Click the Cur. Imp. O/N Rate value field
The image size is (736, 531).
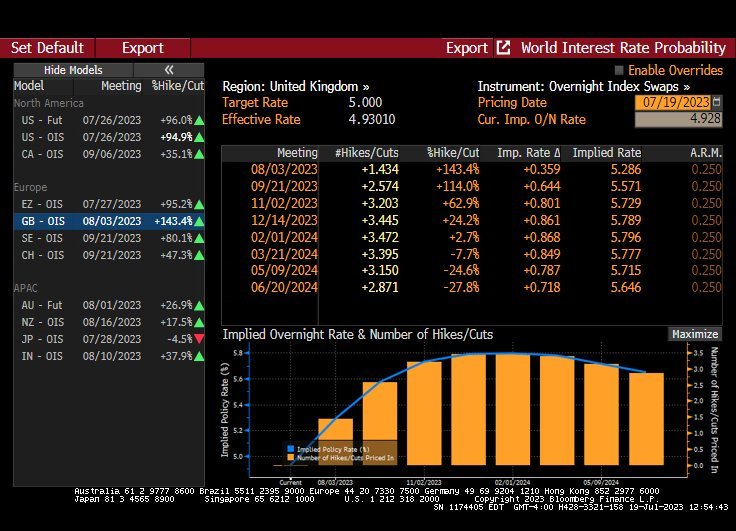[x=678, y=120]
